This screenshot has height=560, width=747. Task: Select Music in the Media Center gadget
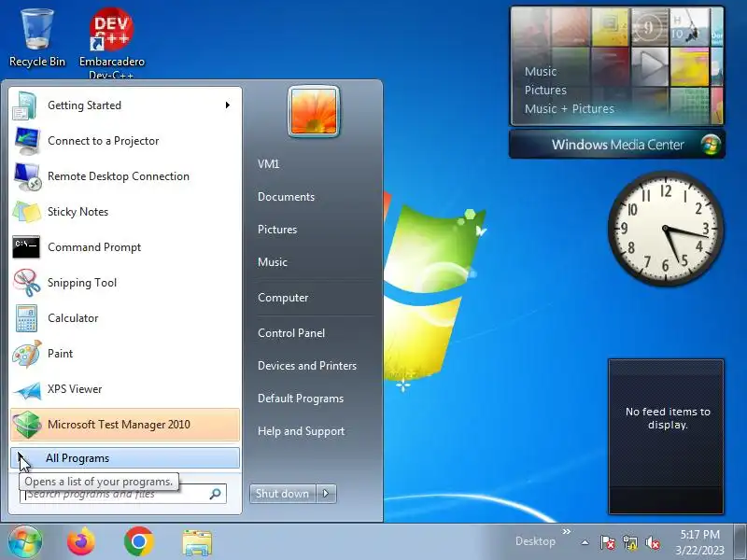[541, 72]
